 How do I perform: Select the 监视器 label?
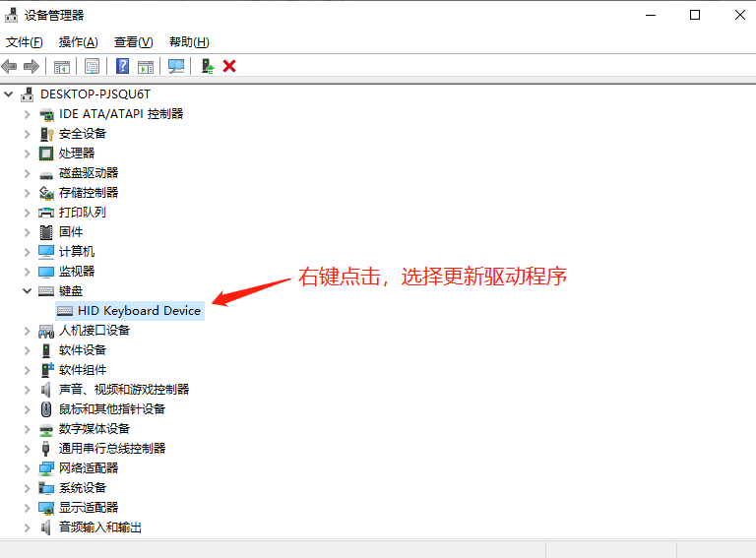point(77,272)
